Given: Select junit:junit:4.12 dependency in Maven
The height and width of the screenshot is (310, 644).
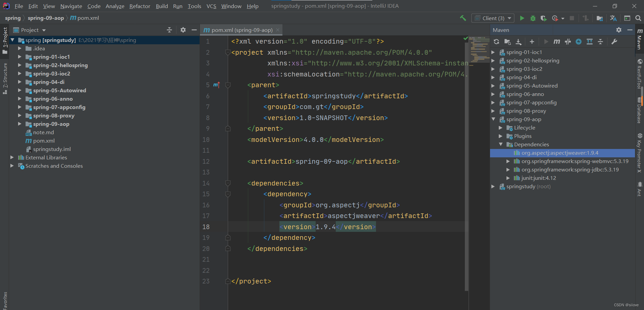Looking at the screenshot, I should tap(539, 178).
